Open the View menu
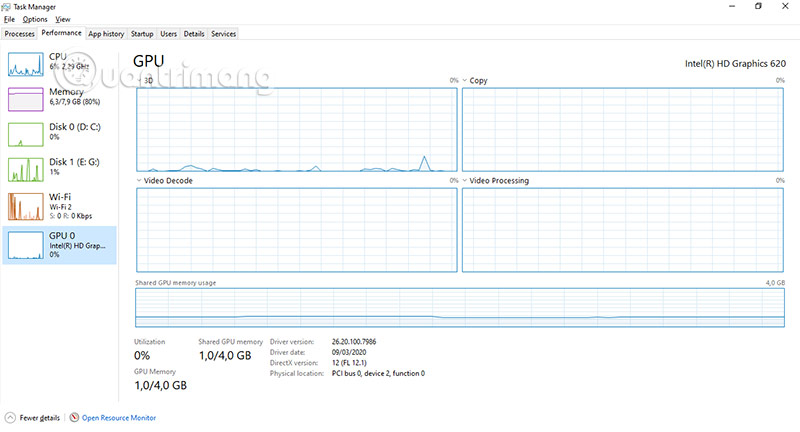This screenshot has height=432, width=800. click(63, 19)
